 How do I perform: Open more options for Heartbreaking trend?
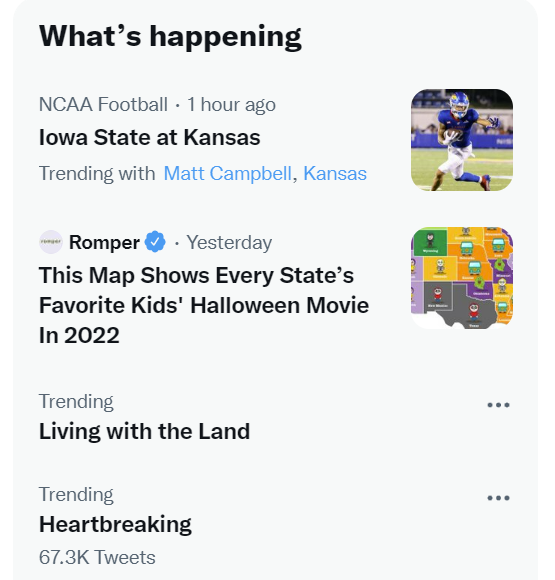click(x=498, y=498)
